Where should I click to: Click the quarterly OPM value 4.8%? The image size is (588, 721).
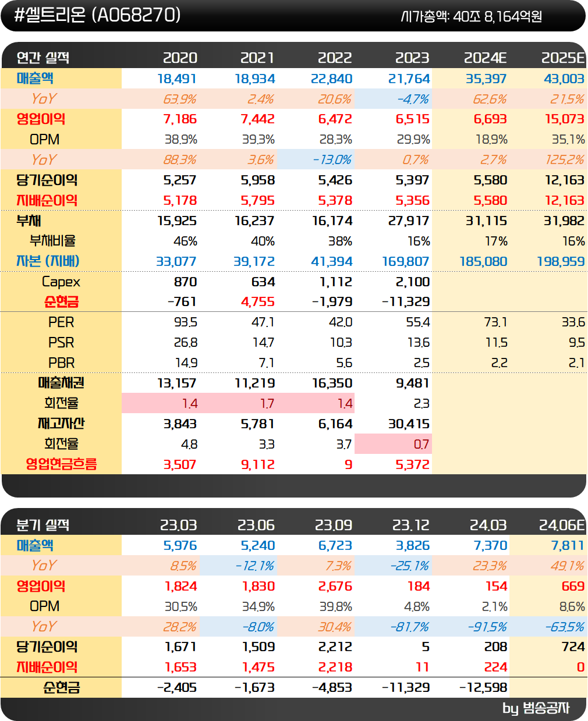(416, 606)
